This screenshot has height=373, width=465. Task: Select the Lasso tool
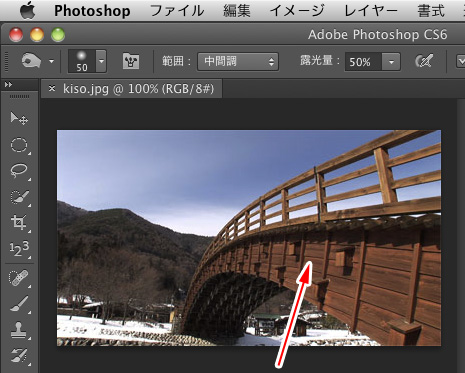coord(19,171)
